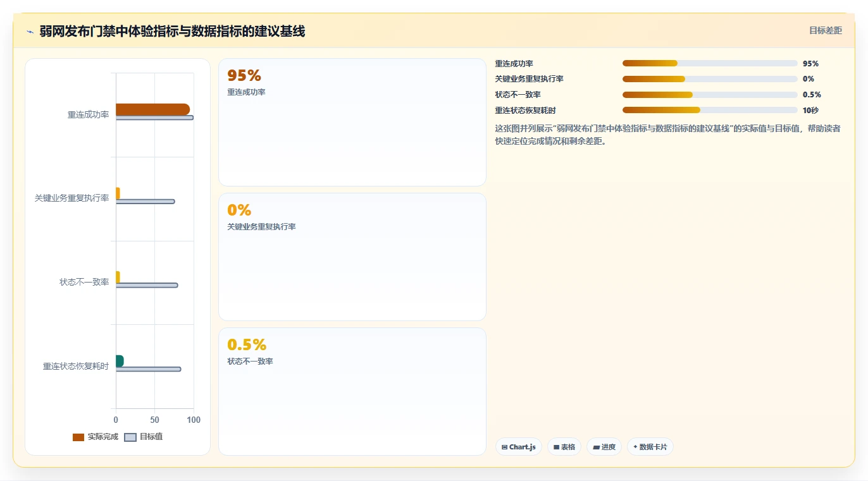Viewport: 868px width, 481px height.
Task: Click the Chart.js tag chip
Action: click(x=519, y=447)
